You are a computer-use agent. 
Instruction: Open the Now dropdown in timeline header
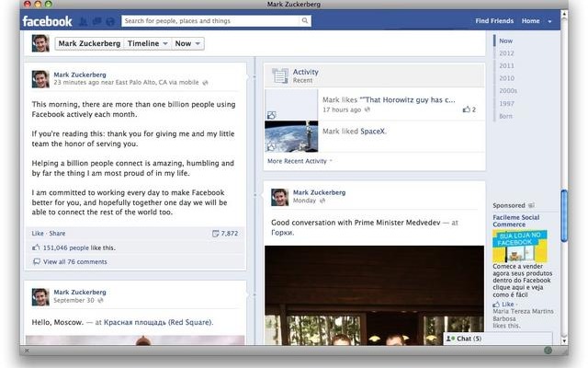[x=187, y=43]
